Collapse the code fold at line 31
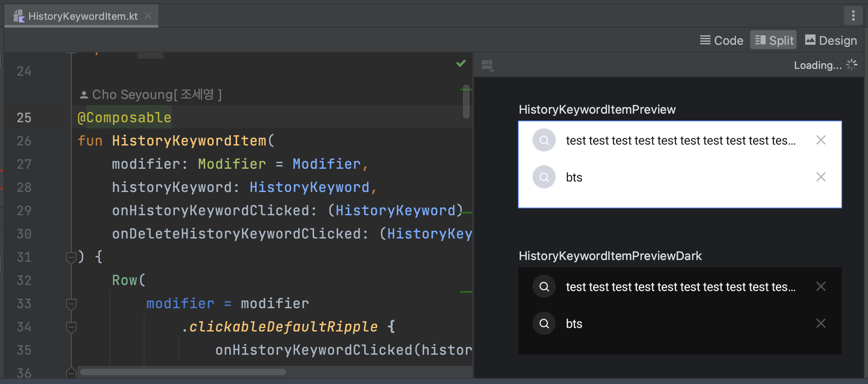868x384 pixels. (71, 257)
